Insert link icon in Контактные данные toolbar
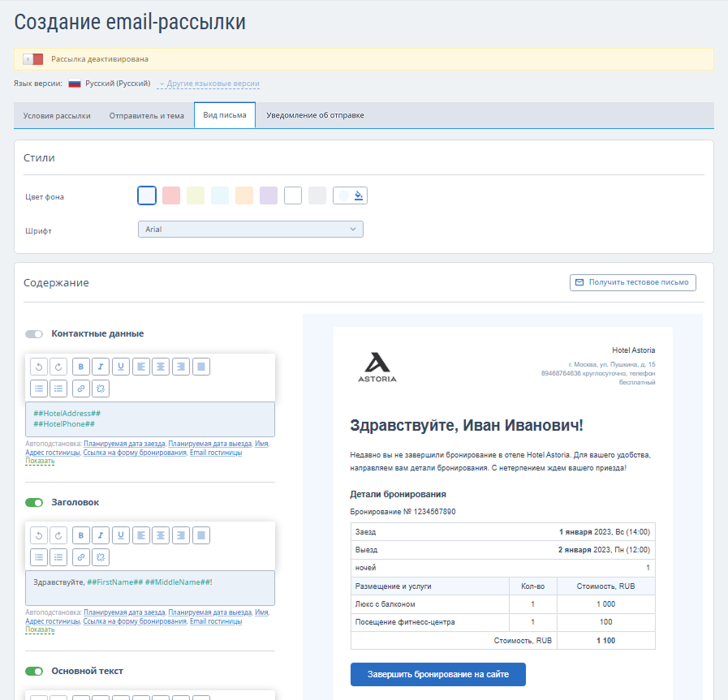 [81, 389]
